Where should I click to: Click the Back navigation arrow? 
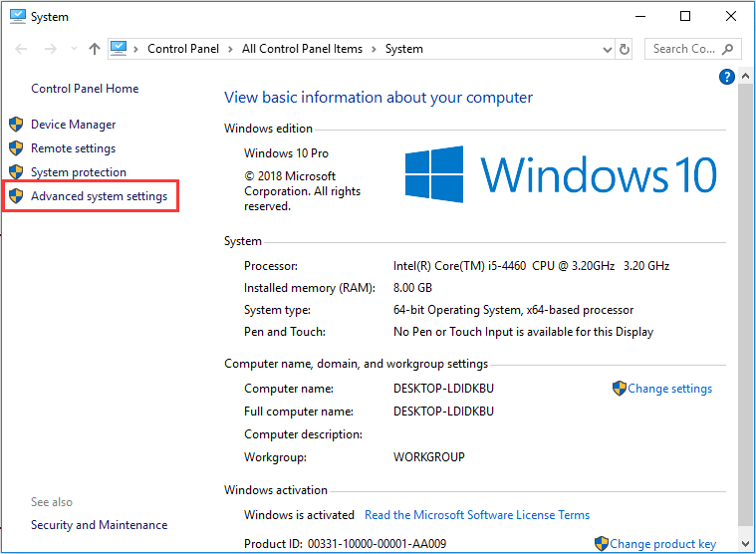click(21, 49)
